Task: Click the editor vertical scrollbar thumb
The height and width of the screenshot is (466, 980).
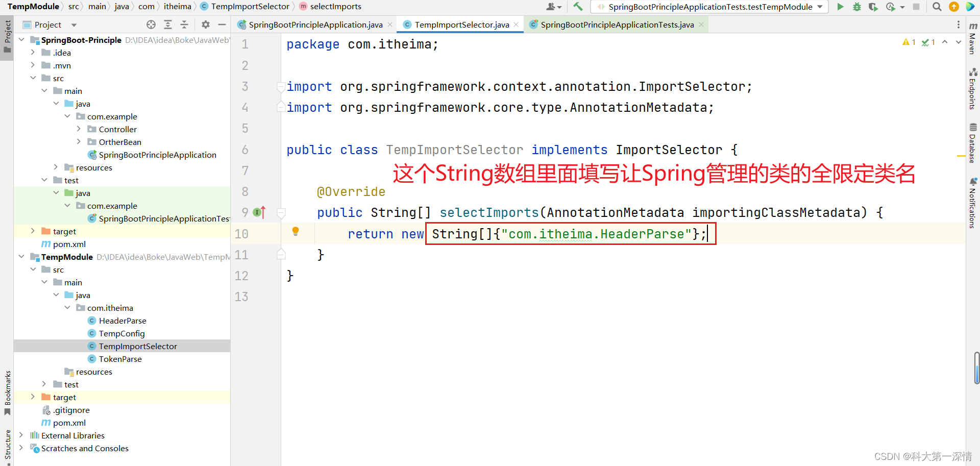Action: tap(976, 367)
